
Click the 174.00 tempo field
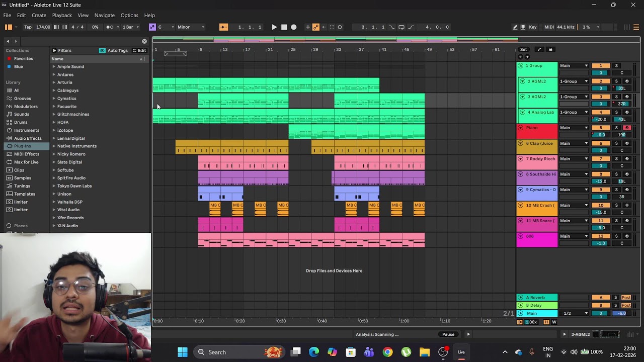point(43,27)
